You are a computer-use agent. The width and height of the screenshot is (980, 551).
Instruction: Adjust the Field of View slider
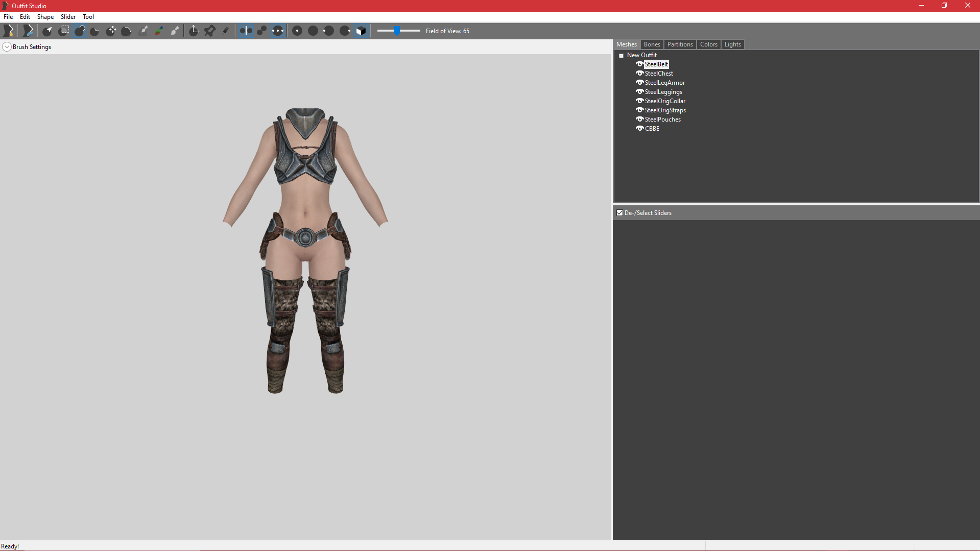tap(397, 31)
